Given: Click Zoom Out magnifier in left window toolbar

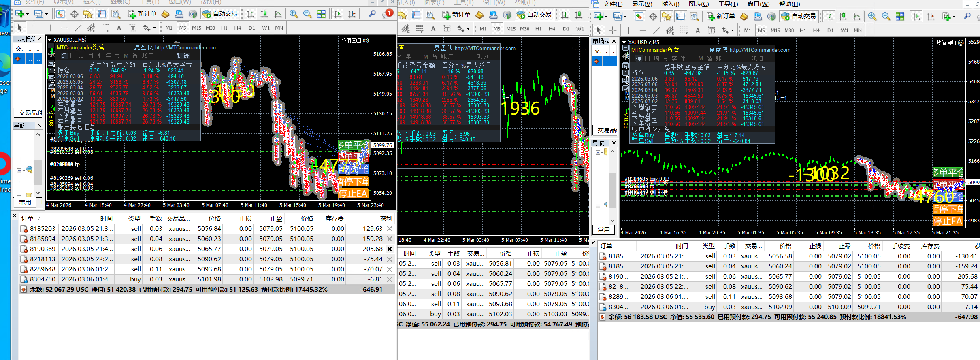Looking at the screenshot, I should (x=307, y=14).
